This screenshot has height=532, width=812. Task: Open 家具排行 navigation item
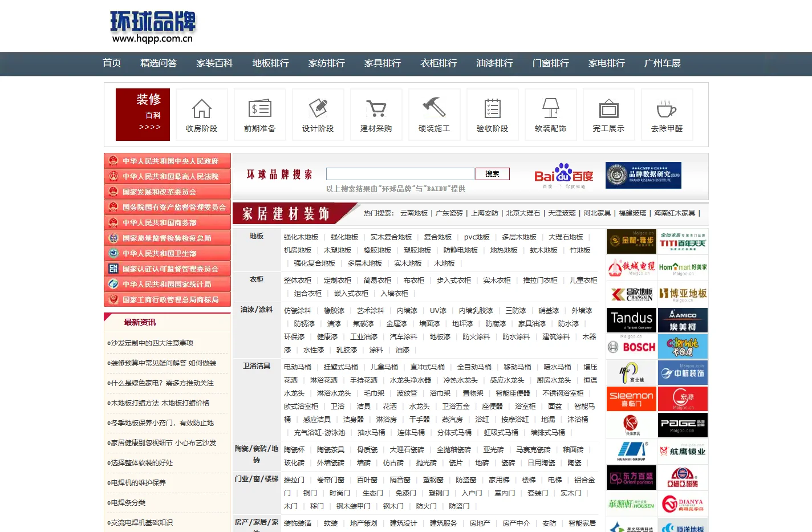point(383,63)
